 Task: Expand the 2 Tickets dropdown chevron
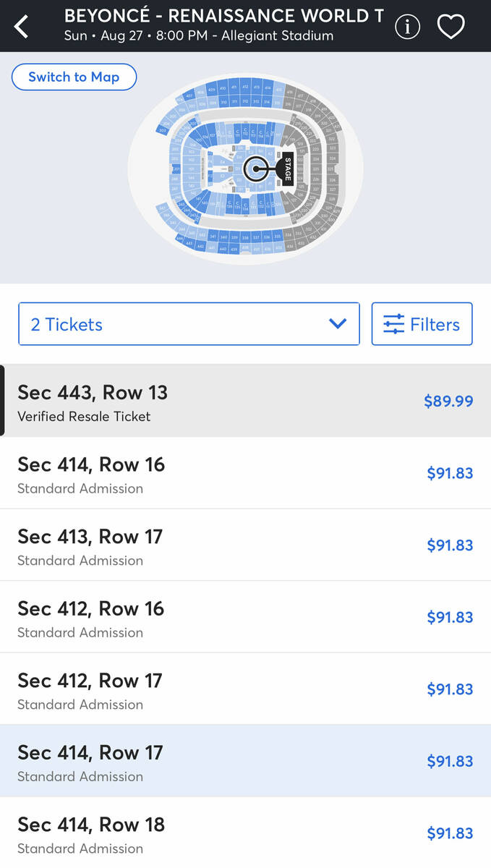click(x=338, y=324)
